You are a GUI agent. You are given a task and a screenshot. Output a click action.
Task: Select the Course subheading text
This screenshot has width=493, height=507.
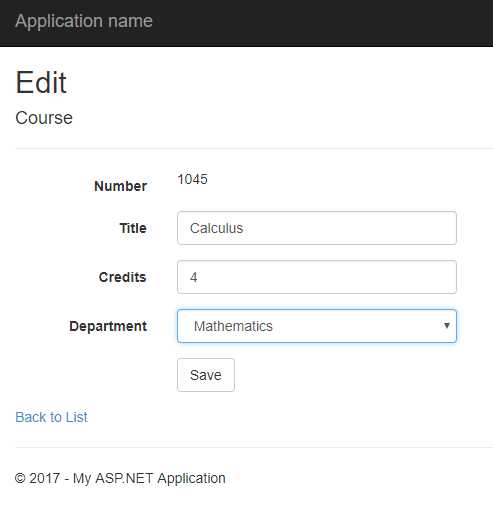[x=44, y=118]
